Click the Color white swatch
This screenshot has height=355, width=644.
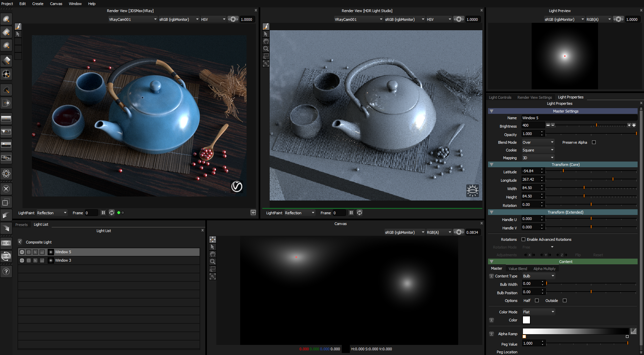(x=526, y=320)
